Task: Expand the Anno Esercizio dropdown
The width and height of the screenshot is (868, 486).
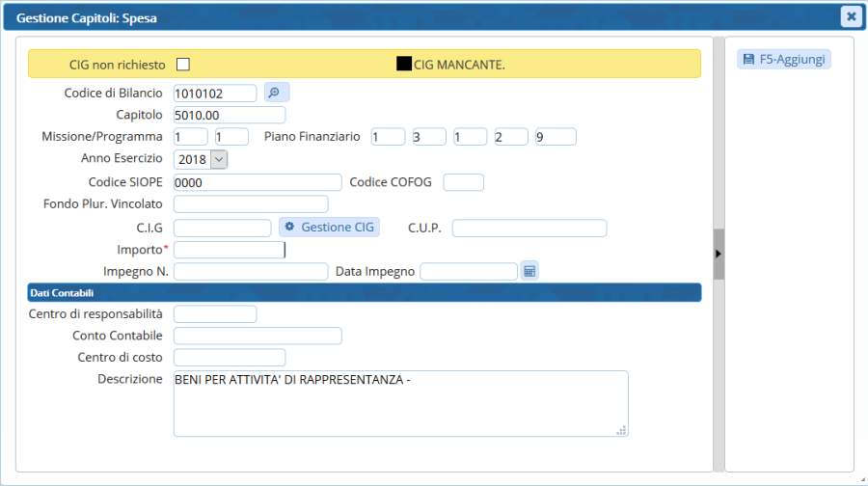Action: pos(218,159)
